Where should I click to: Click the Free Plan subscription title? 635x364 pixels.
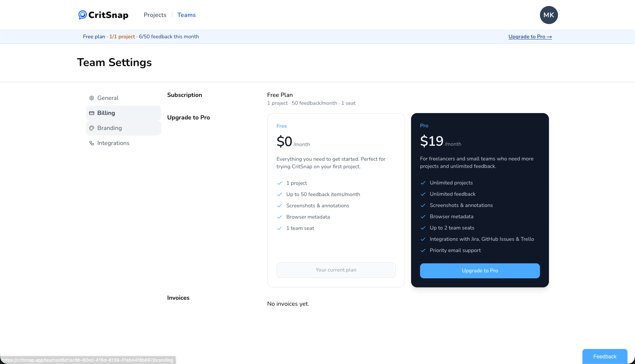(x=280, y=95)
